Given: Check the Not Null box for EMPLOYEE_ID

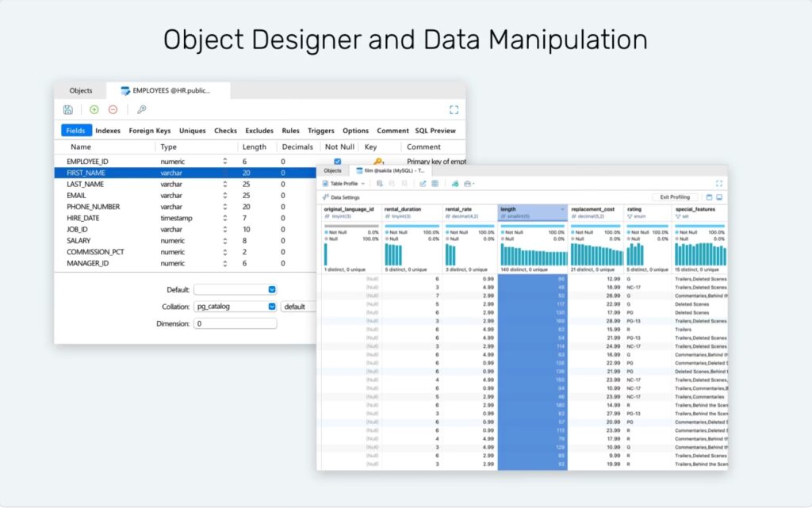Looking at the screenshot, I should (x=337, y=161).
